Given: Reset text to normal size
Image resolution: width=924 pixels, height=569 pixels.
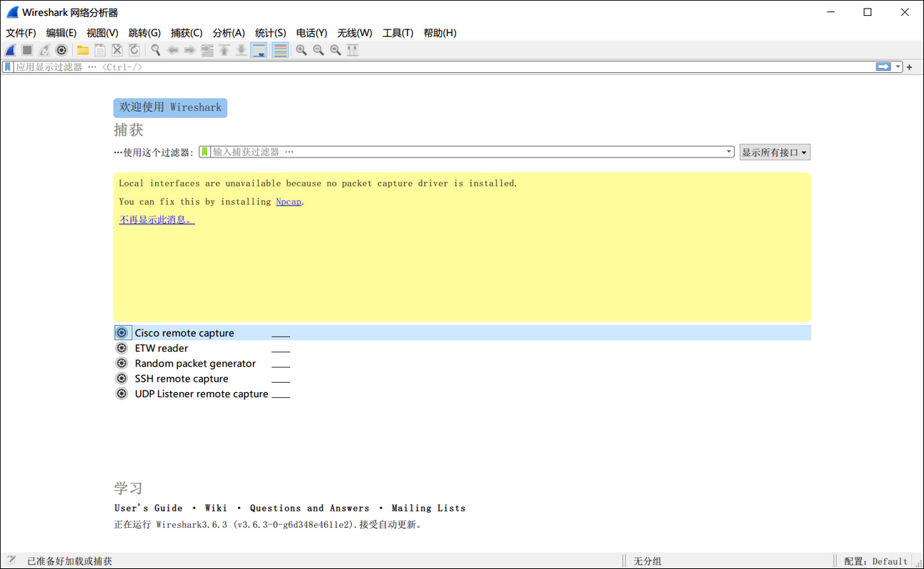Looking at the screenshot, I should point(336,50).
